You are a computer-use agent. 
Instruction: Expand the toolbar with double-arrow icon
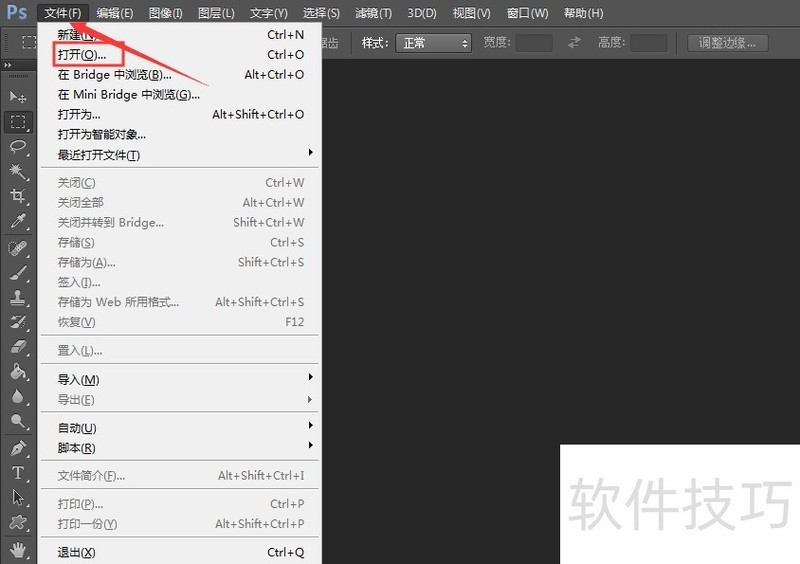pyautogui.click(x=8, y=65)
